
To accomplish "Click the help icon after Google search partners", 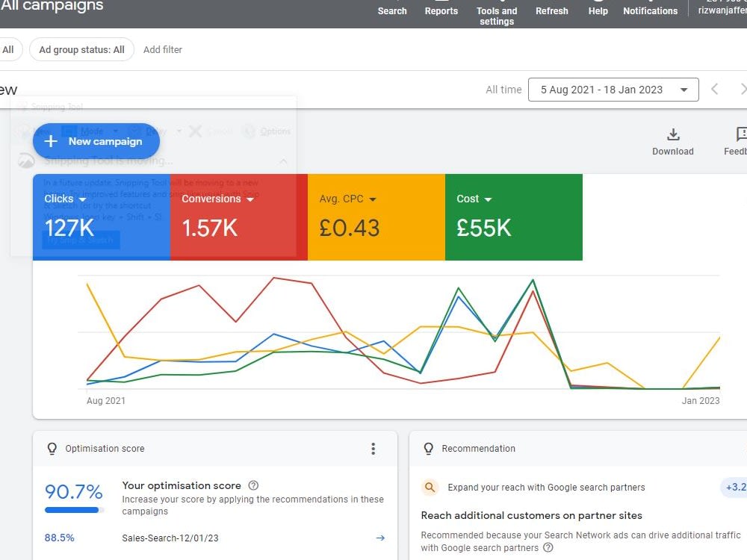I will pyautogui.click(x=548, y=547).
